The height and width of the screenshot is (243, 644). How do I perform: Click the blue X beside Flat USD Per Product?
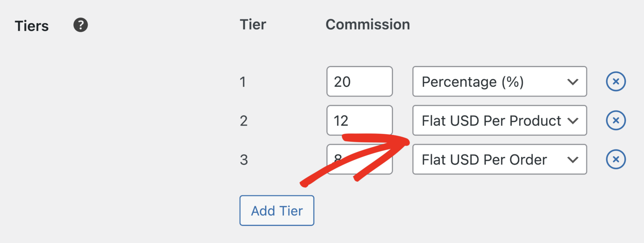615,120
